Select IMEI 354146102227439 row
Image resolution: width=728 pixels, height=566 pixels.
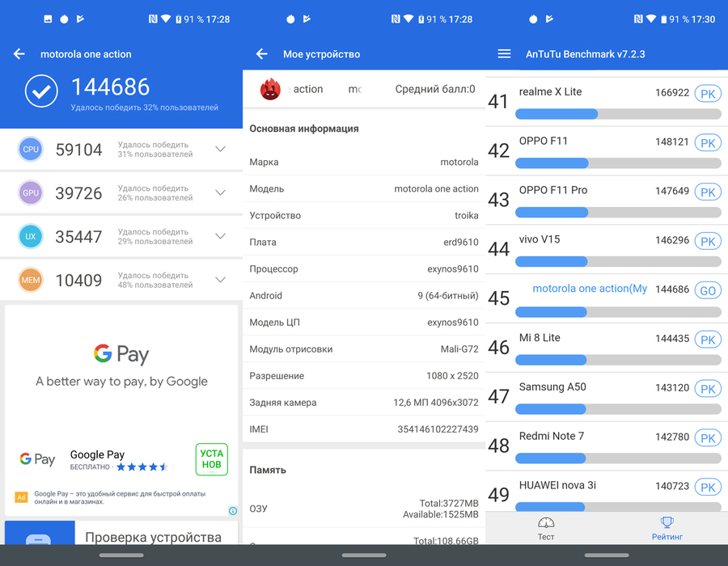click(363, 429)
